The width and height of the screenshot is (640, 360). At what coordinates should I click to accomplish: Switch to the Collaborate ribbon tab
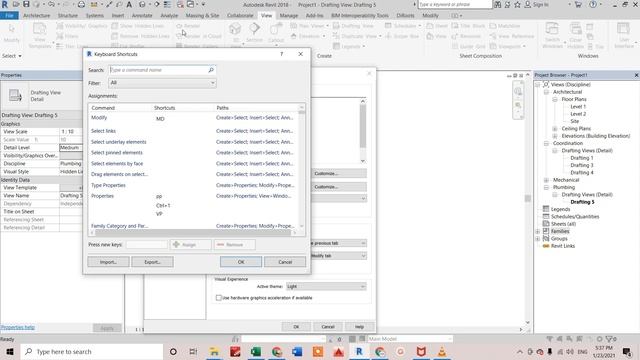click(x=240, y=16)
